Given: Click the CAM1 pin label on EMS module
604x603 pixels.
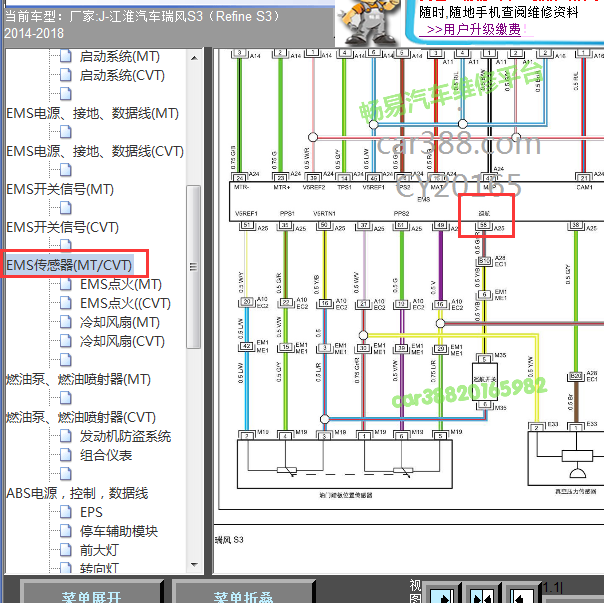Looking at the screenshot, I should click(584, 187).
